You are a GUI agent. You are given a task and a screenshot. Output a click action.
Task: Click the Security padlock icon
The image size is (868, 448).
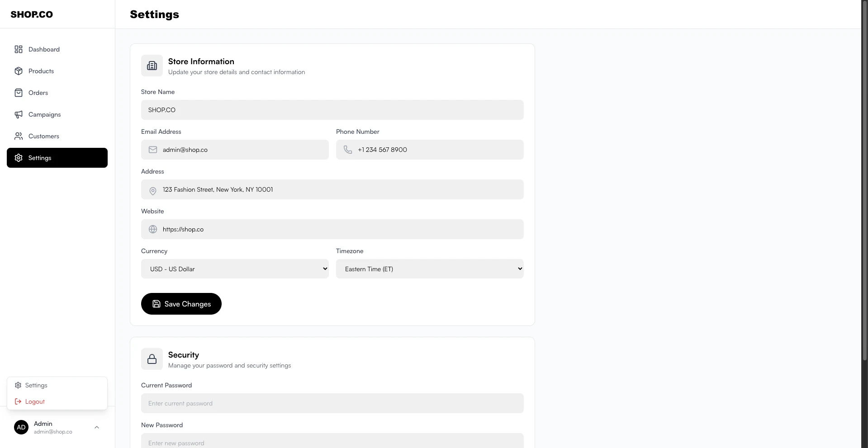tap(152, 359)
